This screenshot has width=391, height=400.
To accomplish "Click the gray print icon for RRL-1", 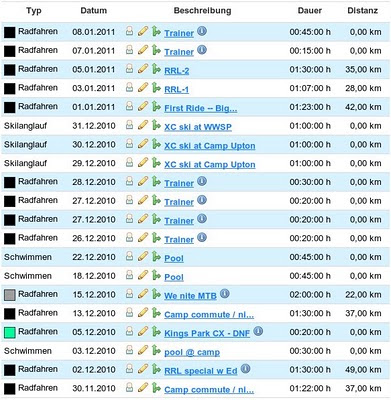I will [x=129, y=88].
